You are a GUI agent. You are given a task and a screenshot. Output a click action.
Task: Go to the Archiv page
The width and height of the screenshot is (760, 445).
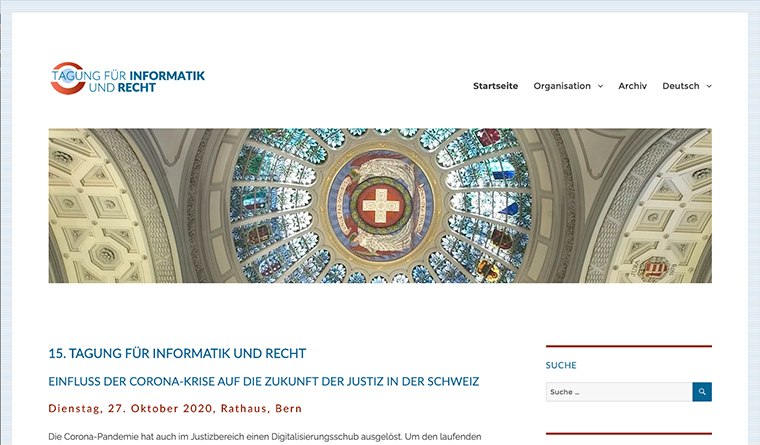pos(632,86)
